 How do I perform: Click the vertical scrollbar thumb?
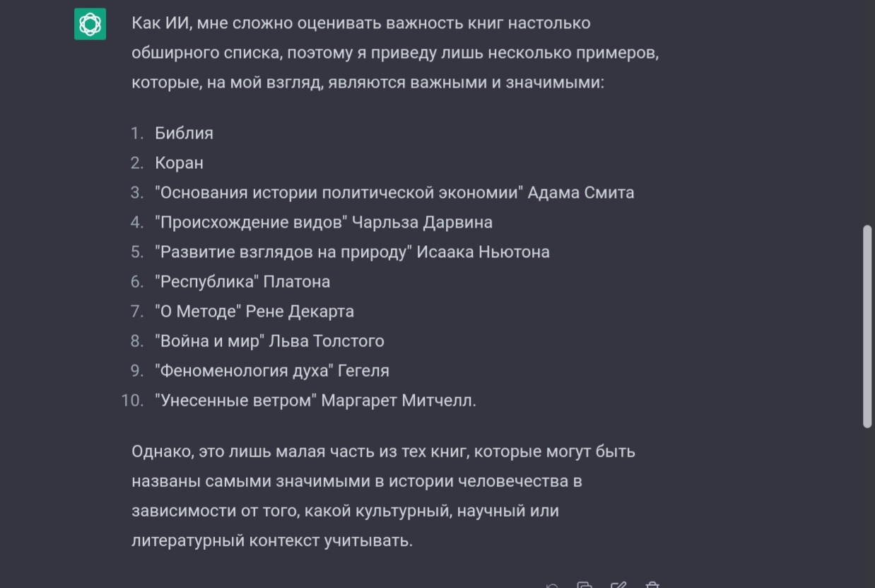(867, 327)
